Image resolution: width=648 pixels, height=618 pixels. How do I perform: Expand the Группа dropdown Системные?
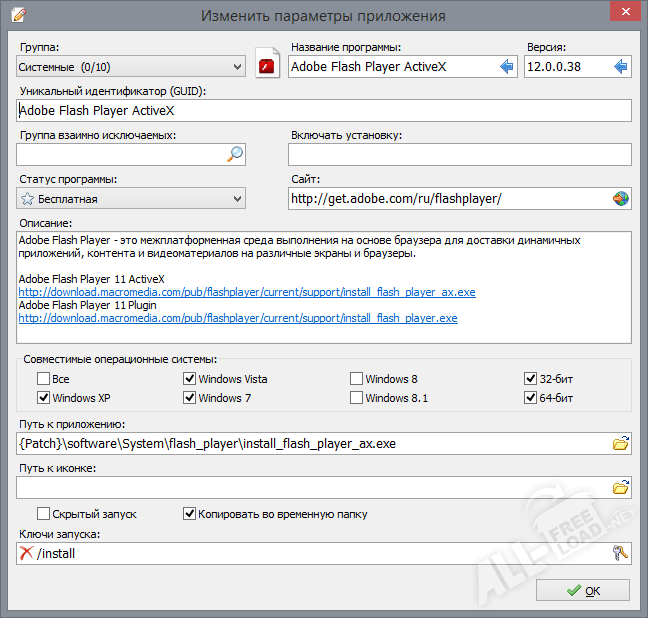[x=131, y=67]
